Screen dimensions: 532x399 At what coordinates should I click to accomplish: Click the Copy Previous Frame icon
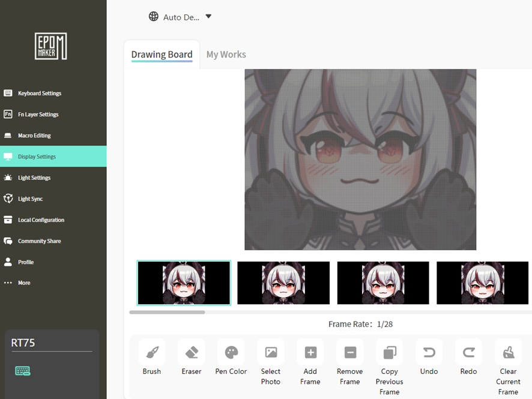390,352
